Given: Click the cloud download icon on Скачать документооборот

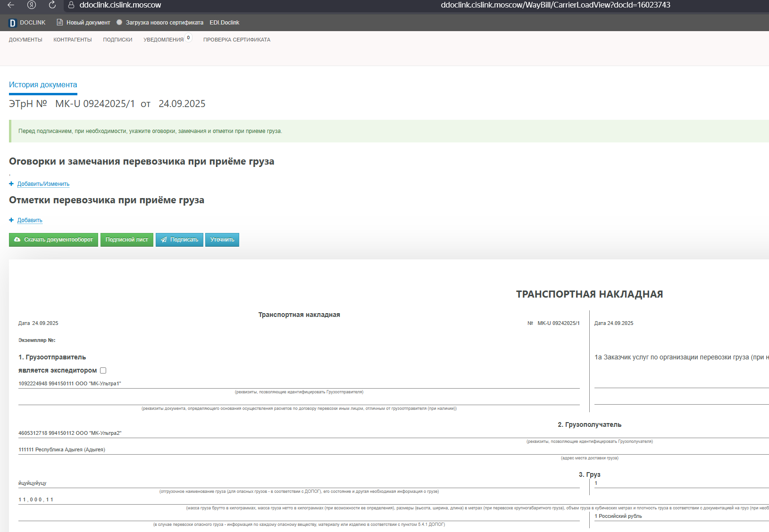Looking at the screenshot, I should [17, 240].
